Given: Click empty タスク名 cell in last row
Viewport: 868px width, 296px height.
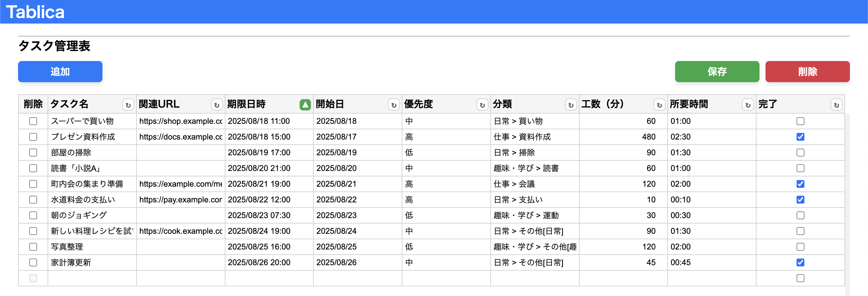Looking at the screenshot, I should 92,278.
